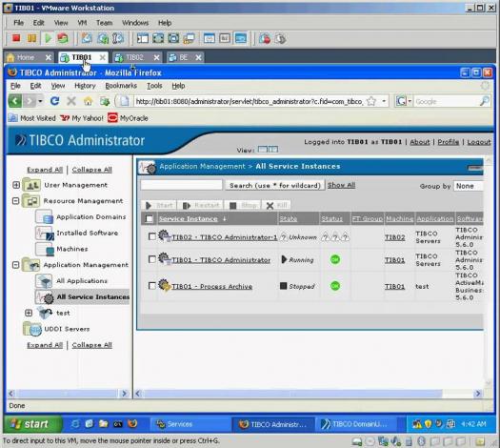Check the TIB01 - Process Archive checkbox
The height and width of the screenshot is (448, 500).
pyautogui.click(x=152, y=286)
